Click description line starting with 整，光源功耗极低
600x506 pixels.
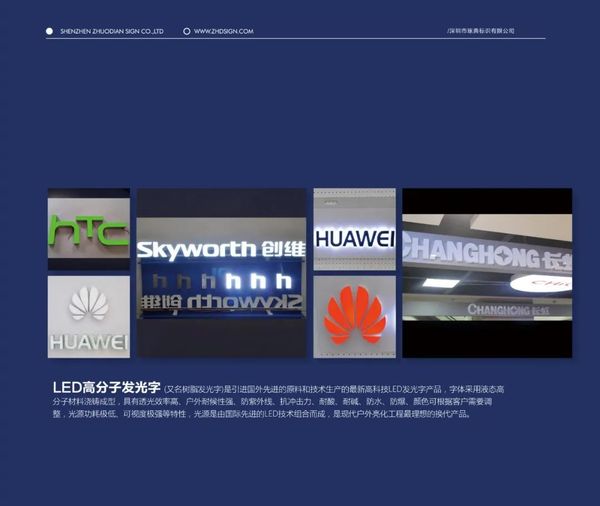[x=262, y=414]
